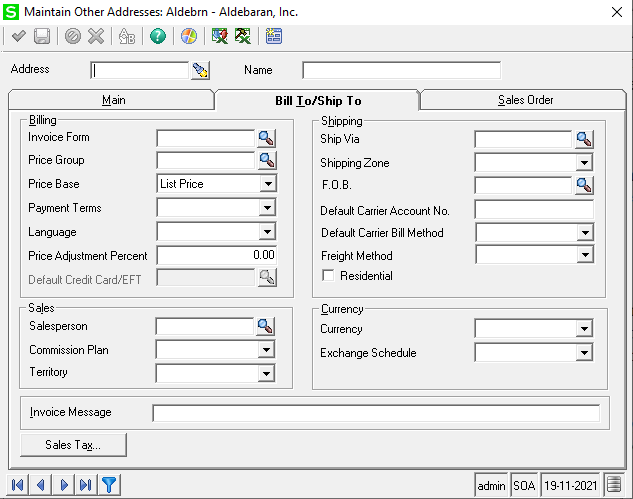Click the SOA company status panel
Image resolution: width=633 pixels, height=499 pixels.
tap(524, 485)
